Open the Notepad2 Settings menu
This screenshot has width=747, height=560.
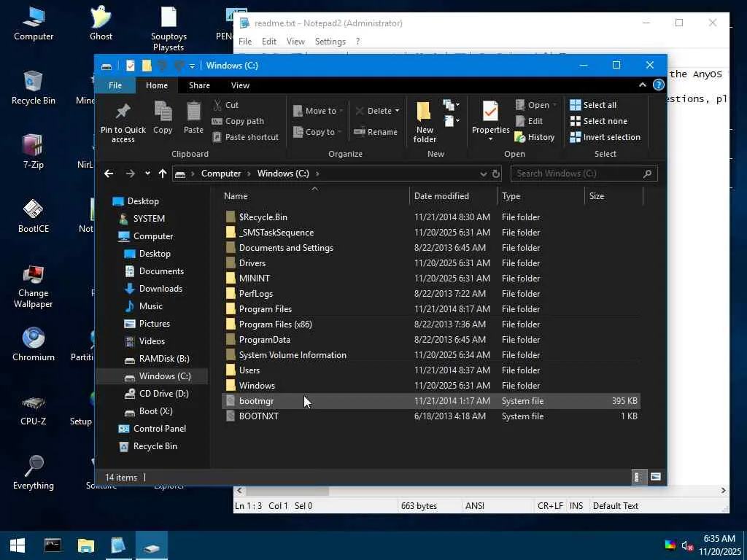[330, 42]
